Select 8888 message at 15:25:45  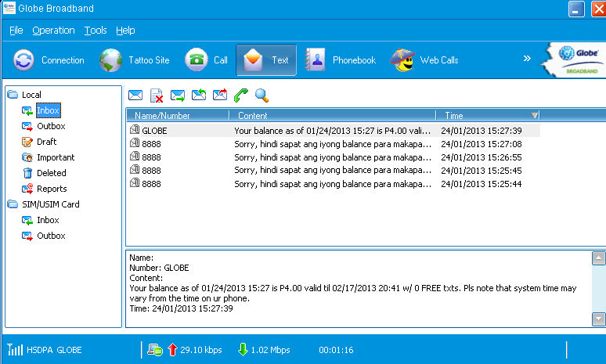tap(334, 171)
